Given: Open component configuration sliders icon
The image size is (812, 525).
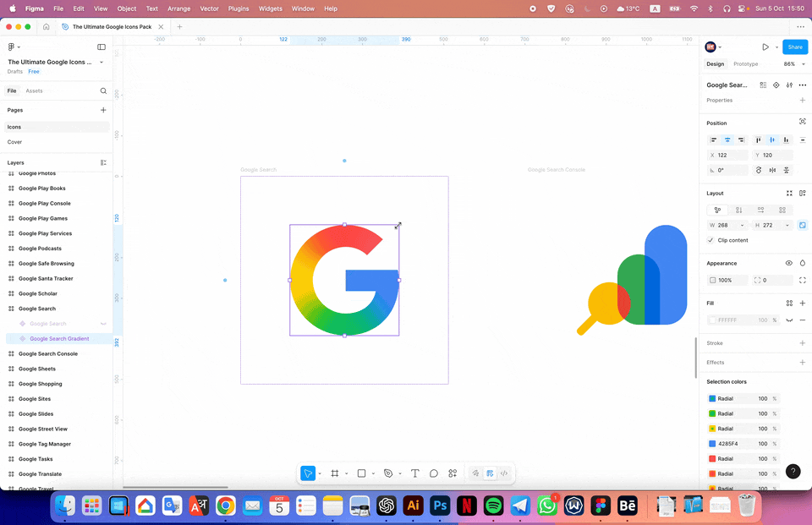Looking at the screenshot, I should coord(789,85).
